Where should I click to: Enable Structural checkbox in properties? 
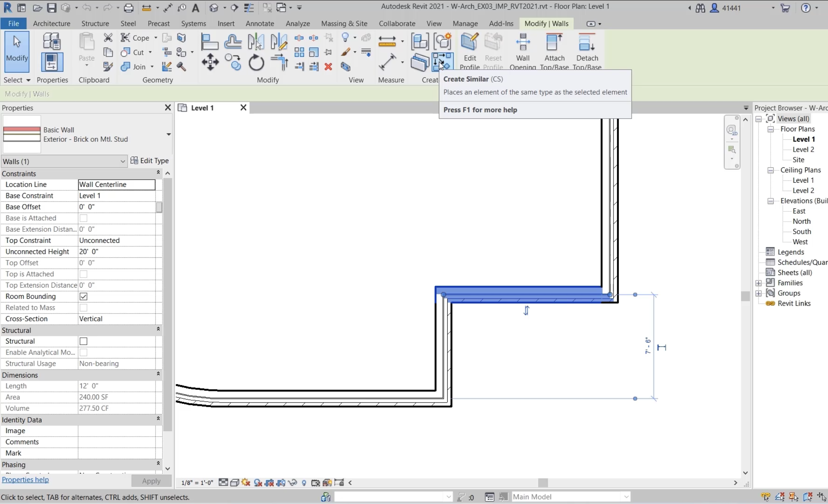point(83,341)
